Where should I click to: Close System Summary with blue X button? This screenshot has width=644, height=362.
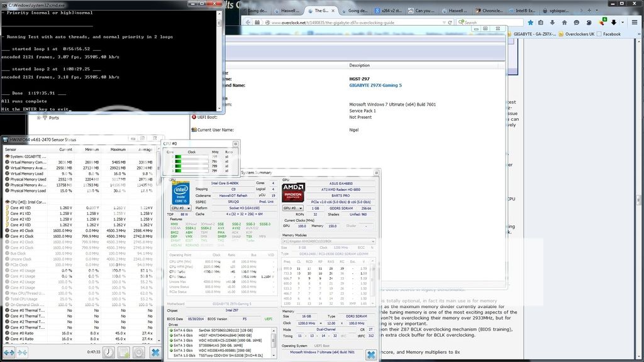point(370,355)
